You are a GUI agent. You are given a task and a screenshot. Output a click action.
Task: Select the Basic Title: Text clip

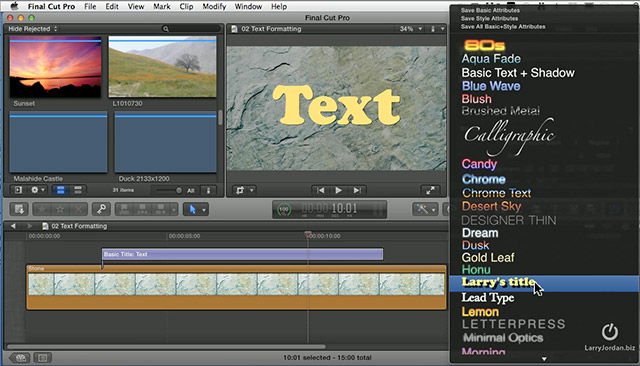coord(242,254)
